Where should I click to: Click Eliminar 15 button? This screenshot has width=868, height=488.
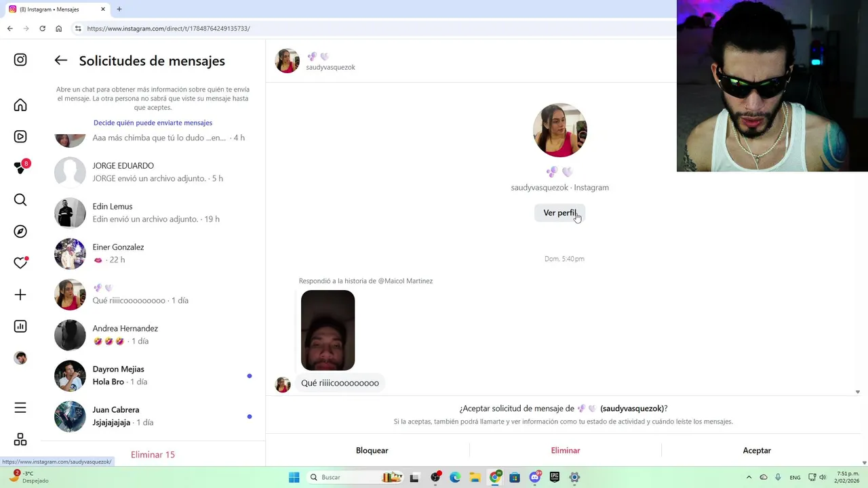[153, 455]
